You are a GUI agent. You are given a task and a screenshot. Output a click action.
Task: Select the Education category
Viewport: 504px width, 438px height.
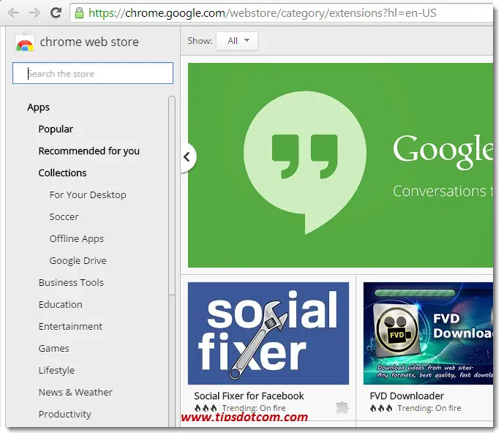61,304
